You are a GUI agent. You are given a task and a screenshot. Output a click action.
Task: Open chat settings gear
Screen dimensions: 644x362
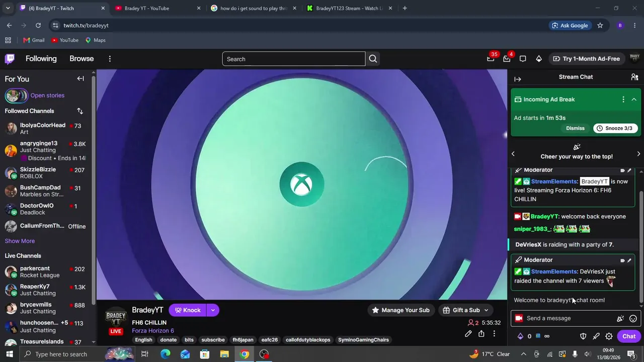609,336
